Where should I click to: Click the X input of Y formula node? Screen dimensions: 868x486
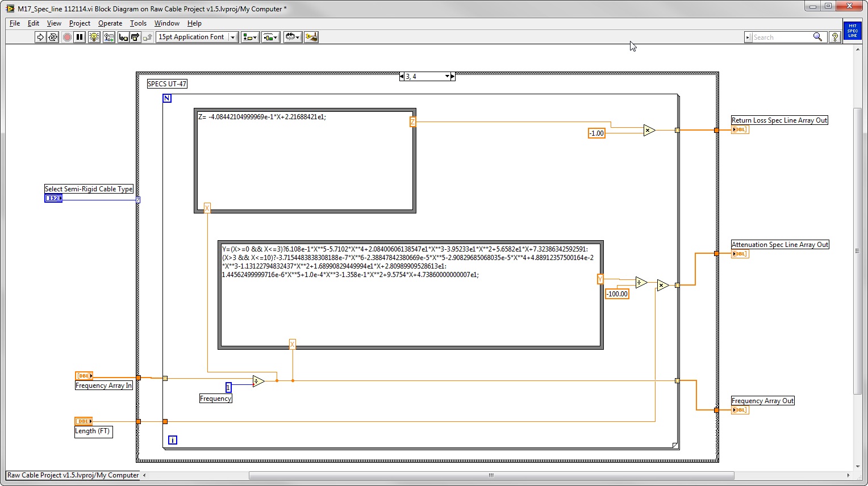293,344
